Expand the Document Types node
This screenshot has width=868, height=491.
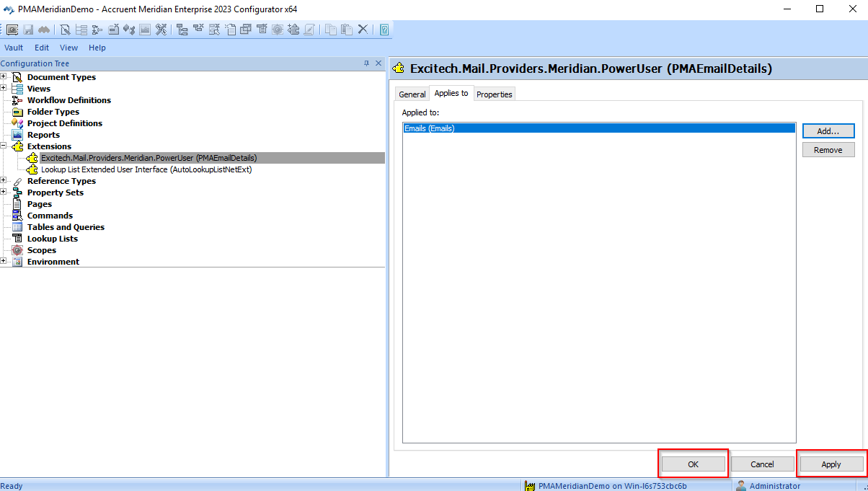4,76
